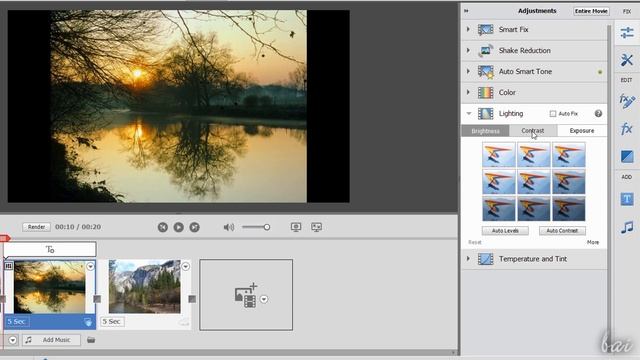640x360 pixels.
Task: Click the Add Music button
Action: point(51,340)
